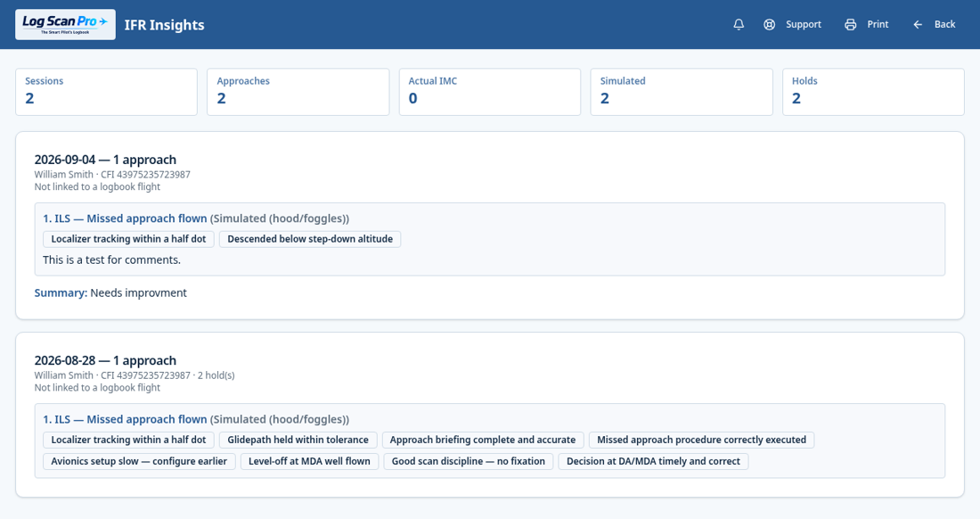Click "Not linked to a logbook flight" under 2026-09-04

(97, 187)
